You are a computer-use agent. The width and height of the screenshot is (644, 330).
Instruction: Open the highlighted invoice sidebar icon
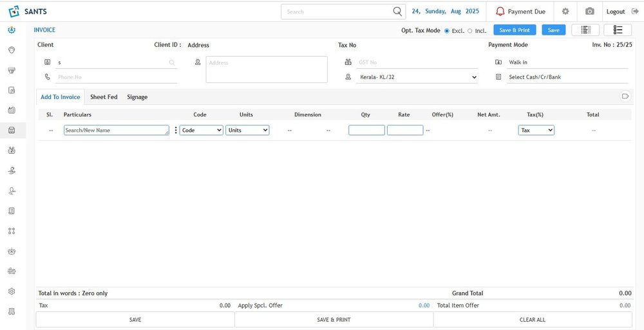[x=12, y=131]
